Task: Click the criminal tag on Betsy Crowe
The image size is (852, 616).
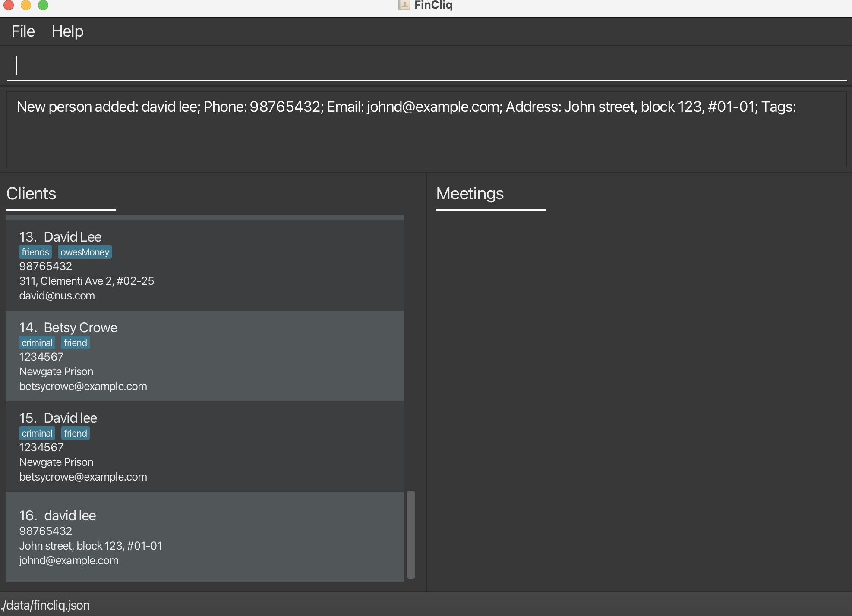Action: point(37,343)
